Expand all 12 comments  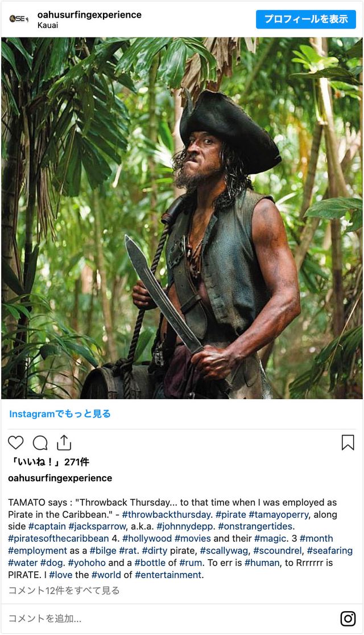click(x=64, y=591)
